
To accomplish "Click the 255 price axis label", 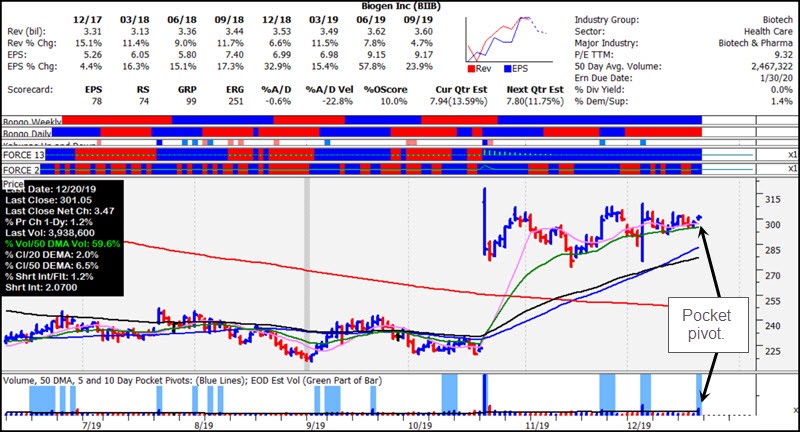I will (x=772, y=301).
